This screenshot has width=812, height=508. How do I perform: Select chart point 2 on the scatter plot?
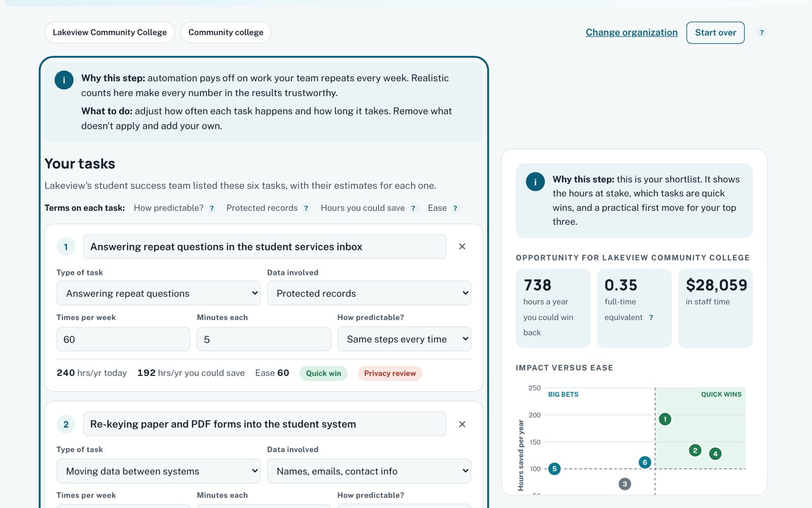[695, 450]
